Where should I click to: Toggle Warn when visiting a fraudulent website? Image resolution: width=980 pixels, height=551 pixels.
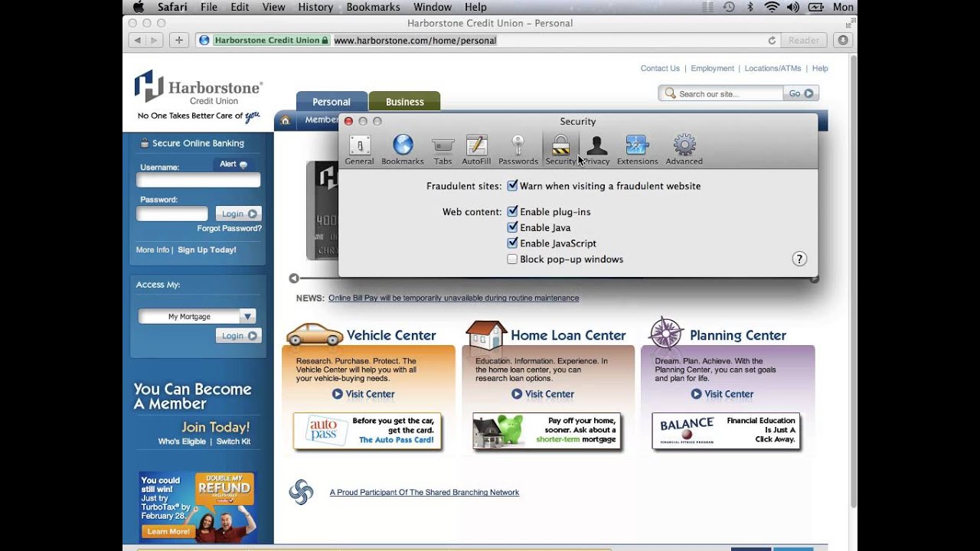[512, 186]
